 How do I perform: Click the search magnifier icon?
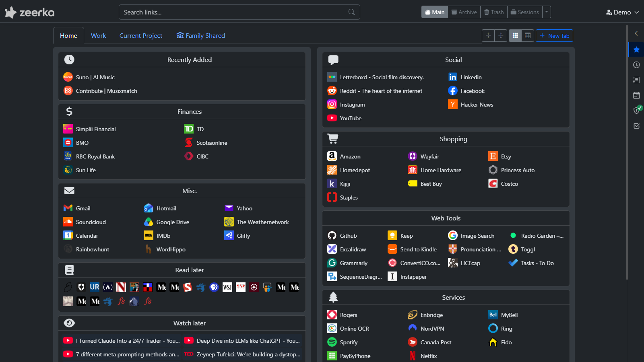[352, 12]
